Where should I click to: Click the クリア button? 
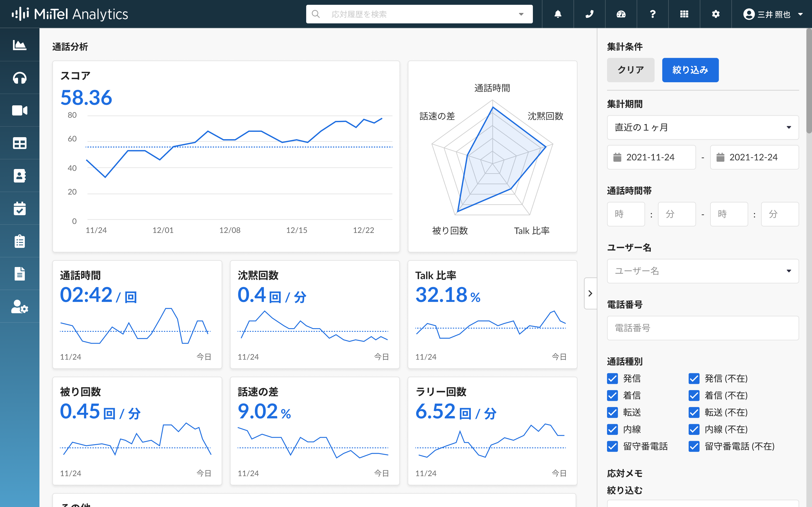[x=630, y=70]
